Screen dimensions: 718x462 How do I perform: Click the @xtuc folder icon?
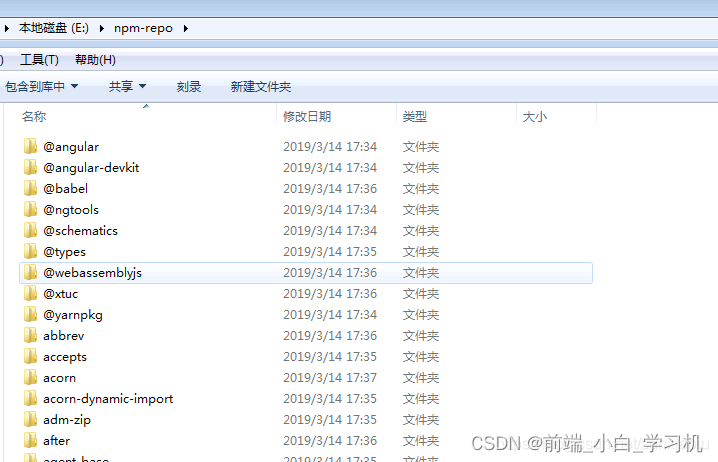(30, 294)
